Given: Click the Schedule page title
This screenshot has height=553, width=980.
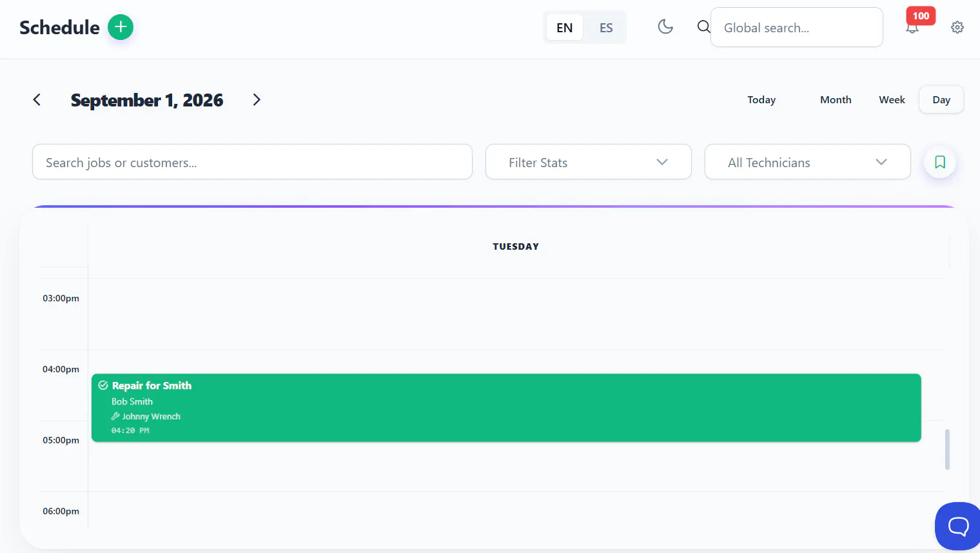Looking at the screenshot, I should pyautogui.click(x=59, y=27).
